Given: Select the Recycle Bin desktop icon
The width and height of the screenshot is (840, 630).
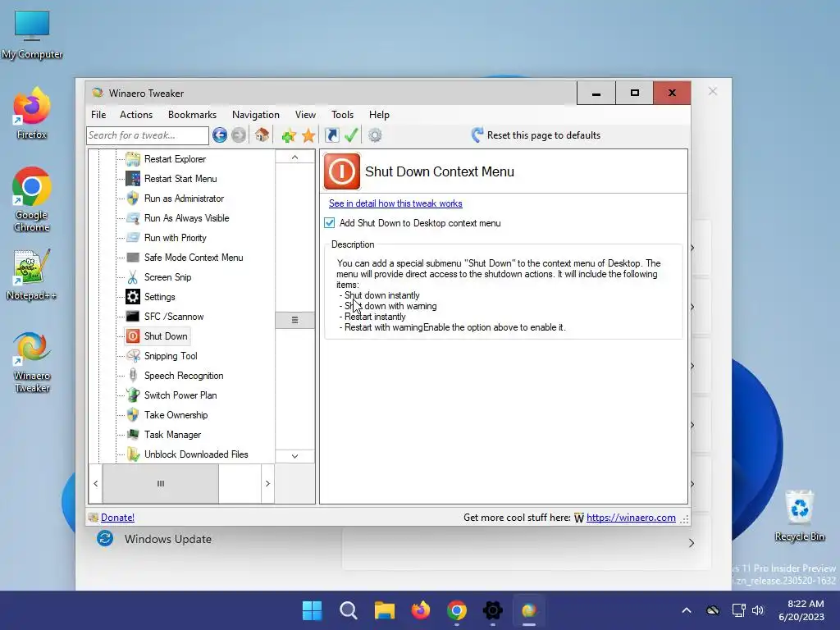Looking at the screenshot, I should 799,515.
